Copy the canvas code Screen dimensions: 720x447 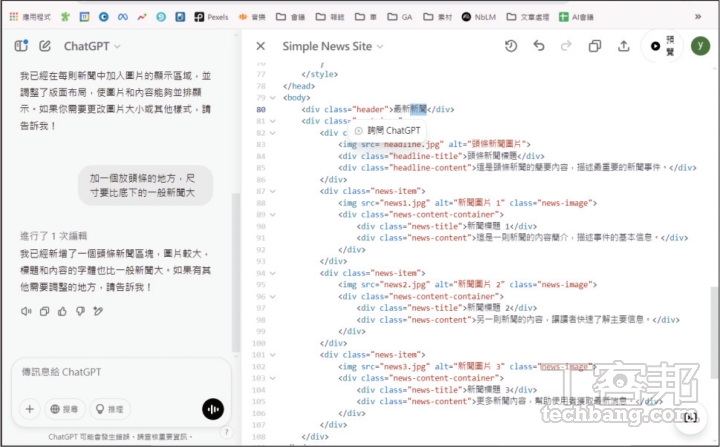[595, 46]
